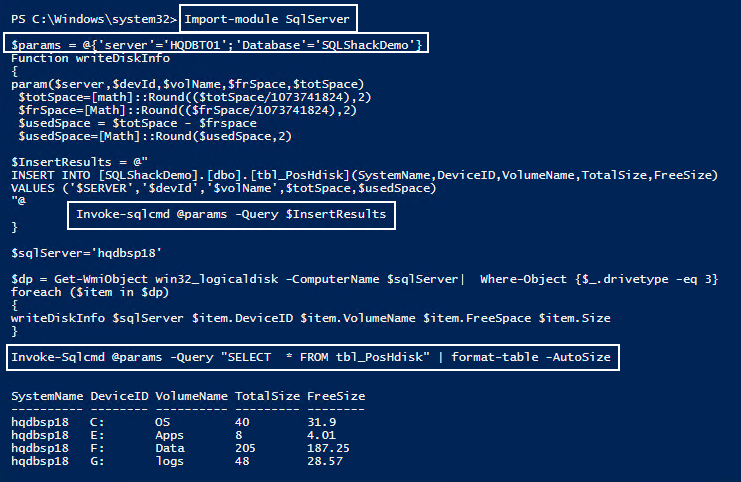The width and height of the screenshot is (741, 482).
Task: Click the SystemName column header
Action: click(x=46, y=397)
